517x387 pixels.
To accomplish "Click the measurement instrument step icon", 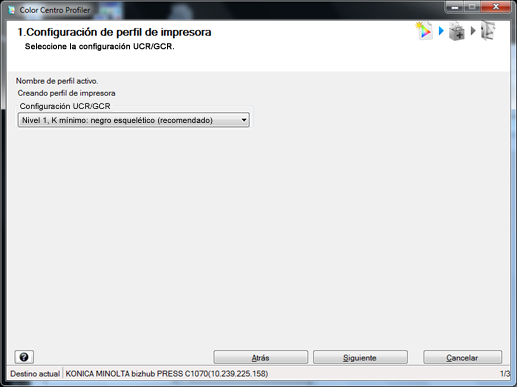I will 457,31.
